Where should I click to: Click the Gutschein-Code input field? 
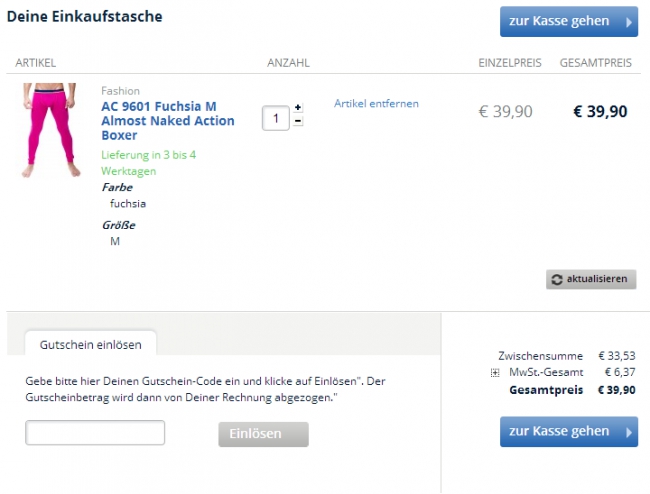coord(95,433)
